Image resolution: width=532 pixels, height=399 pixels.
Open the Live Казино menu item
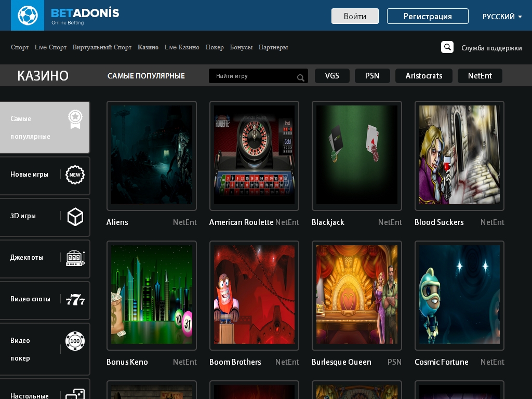tap(182, 47)
